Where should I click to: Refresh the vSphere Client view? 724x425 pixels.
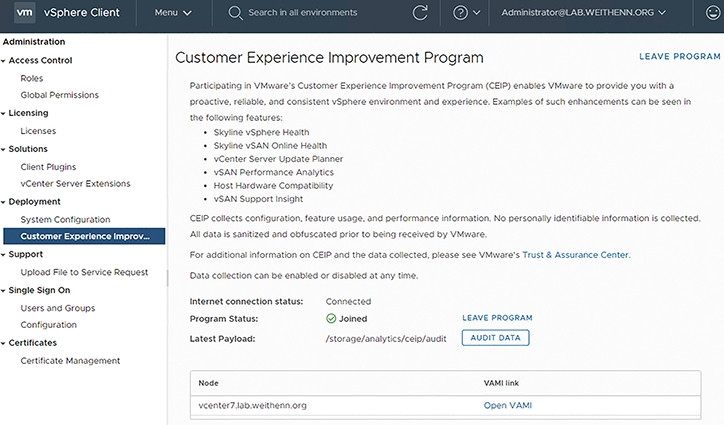click(x=420, y=12)
